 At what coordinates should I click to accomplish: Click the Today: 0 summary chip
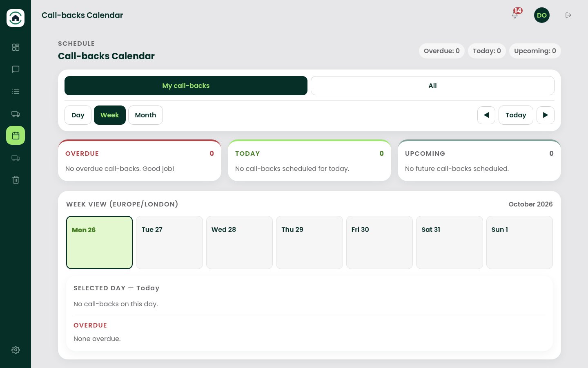pyautogui.click(x=487, y=51)
